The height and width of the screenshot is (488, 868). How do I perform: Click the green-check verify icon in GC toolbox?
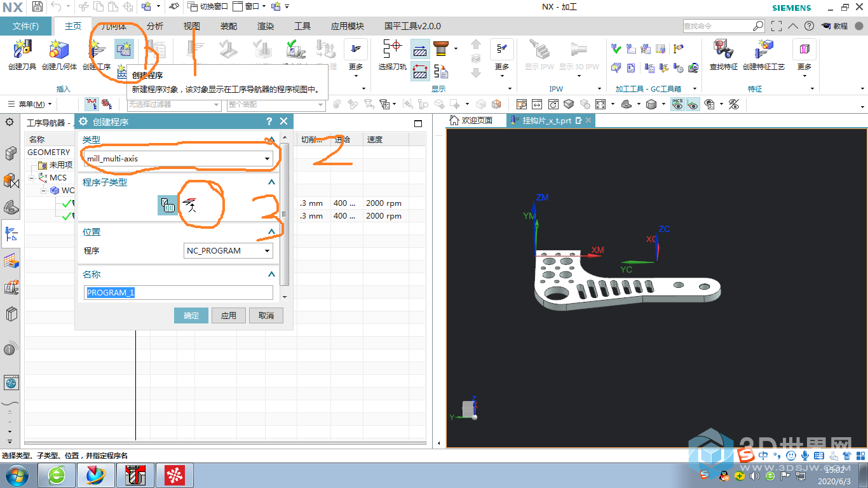615,48
